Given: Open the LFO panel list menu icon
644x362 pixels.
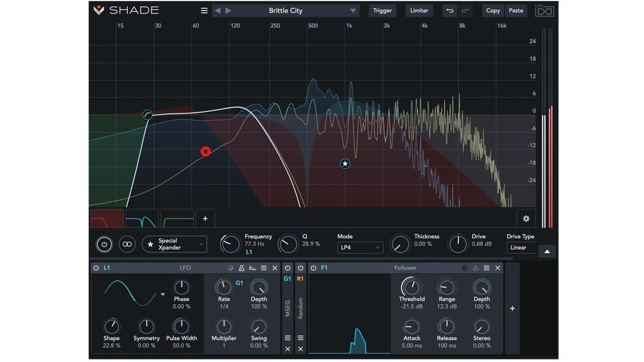Looking at the screenshot, I should pyautogui.click(x=264, y=268).
